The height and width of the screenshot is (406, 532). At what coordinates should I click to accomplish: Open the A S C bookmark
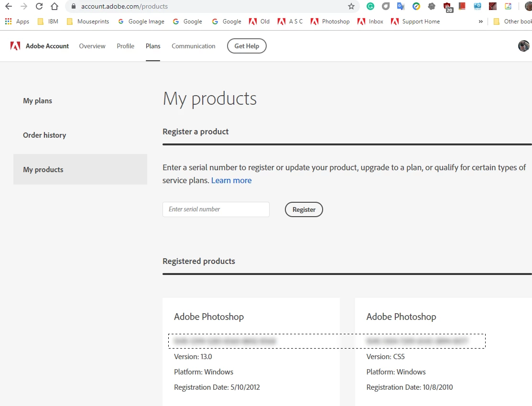(x=290, y=22)
